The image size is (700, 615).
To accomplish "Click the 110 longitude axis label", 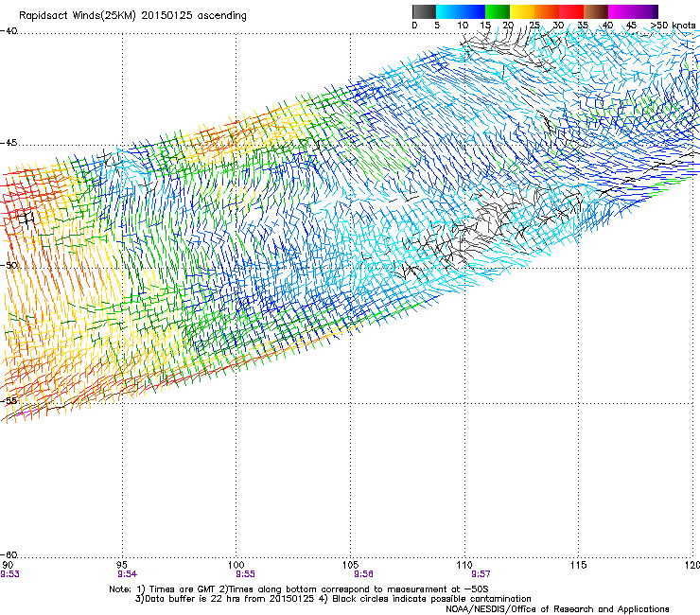I will tap(464, 565).
